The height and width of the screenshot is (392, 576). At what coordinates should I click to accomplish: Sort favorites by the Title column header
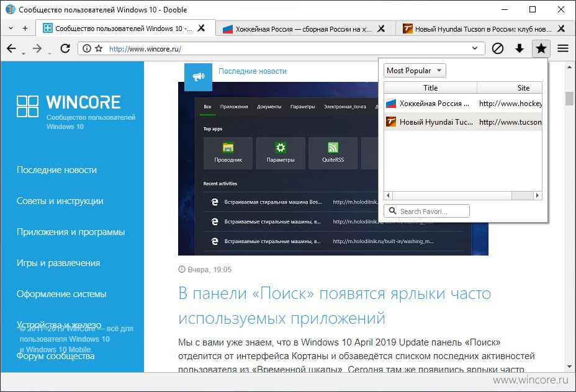[431, 87]
